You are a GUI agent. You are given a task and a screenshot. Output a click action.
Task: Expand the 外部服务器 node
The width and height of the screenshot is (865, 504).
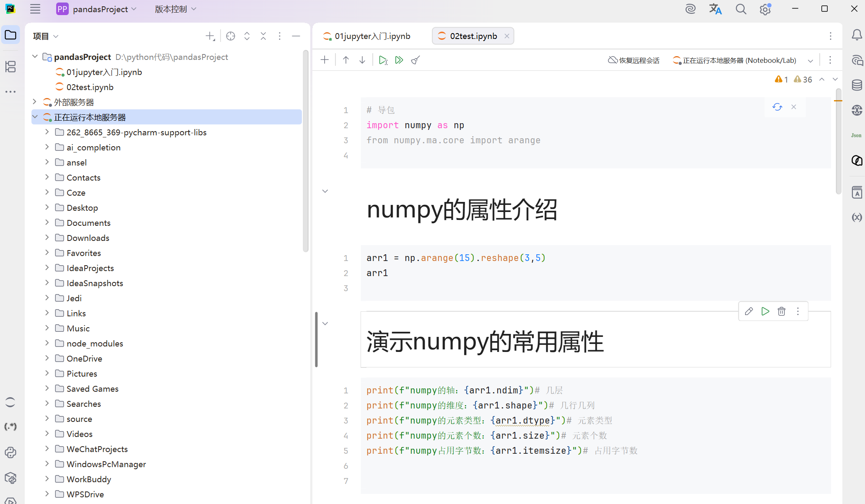point(35,102)
